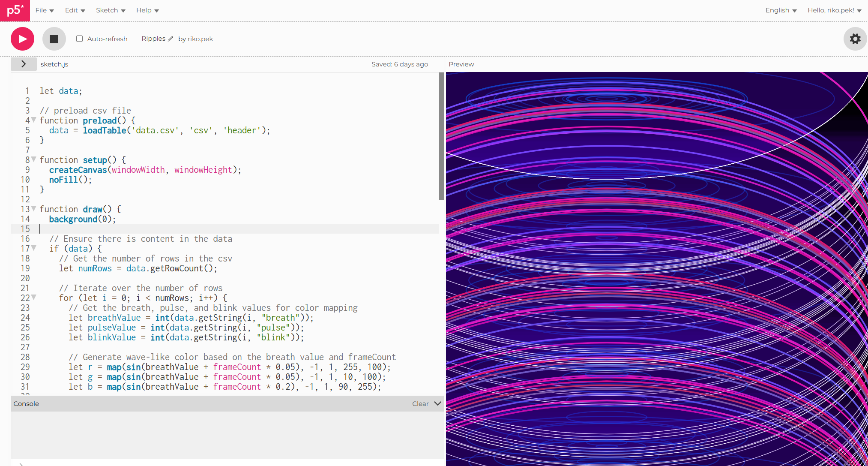Viewport: 868px width, 466px height.
Task: Click the '// Ensure there is content' comment
Action: (x=141, y=239)
